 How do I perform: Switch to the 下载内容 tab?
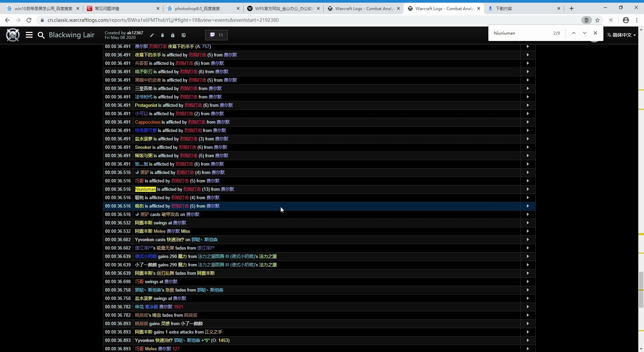tap(524, 8)
